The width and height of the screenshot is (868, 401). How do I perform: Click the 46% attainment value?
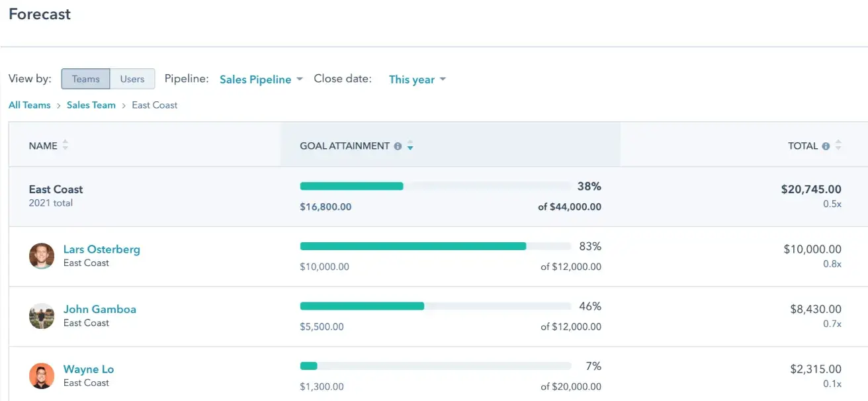590,306
